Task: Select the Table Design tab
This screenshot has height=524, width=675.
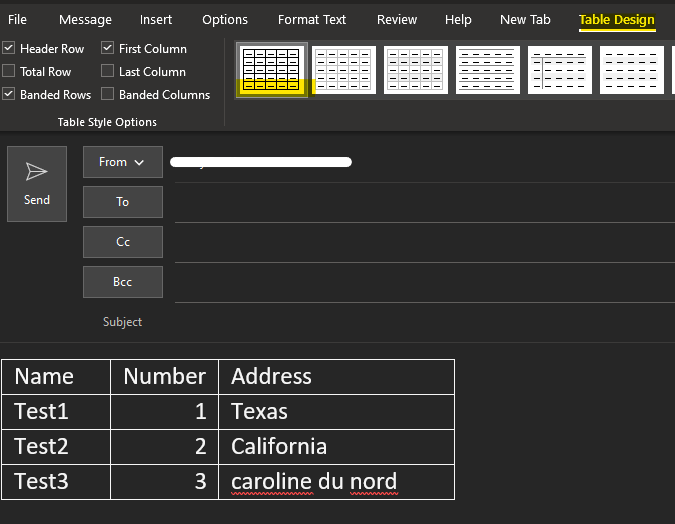Action: 617,19
